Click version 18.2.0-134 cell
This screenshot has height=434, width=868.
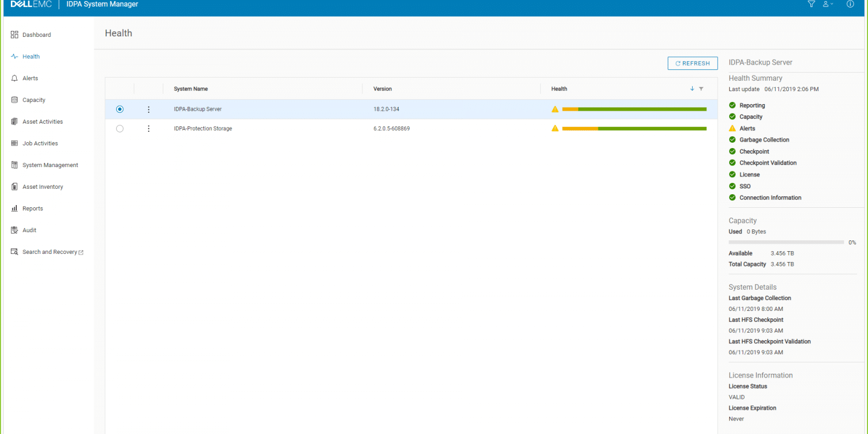tap(386, 109)
